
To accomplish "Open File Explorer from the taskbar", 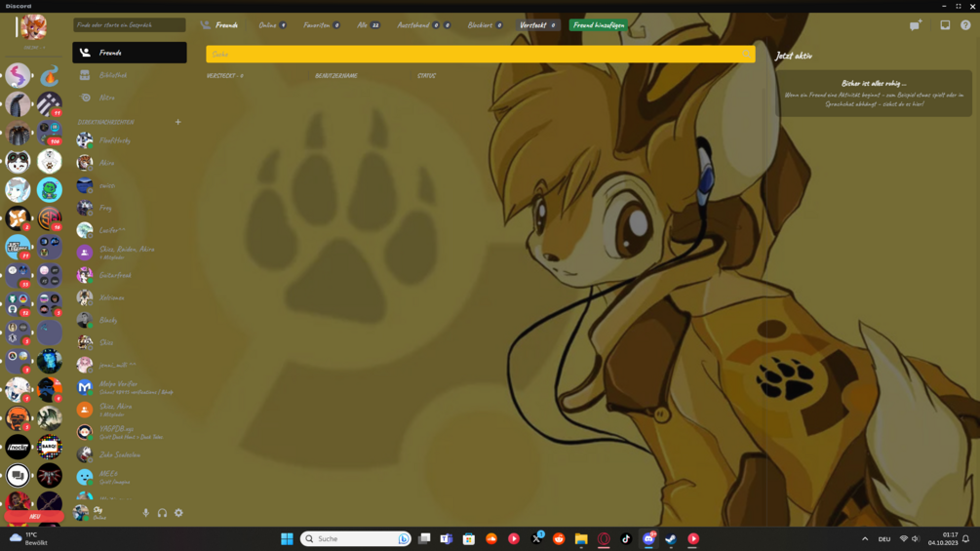I will click(x=581, y=538).
